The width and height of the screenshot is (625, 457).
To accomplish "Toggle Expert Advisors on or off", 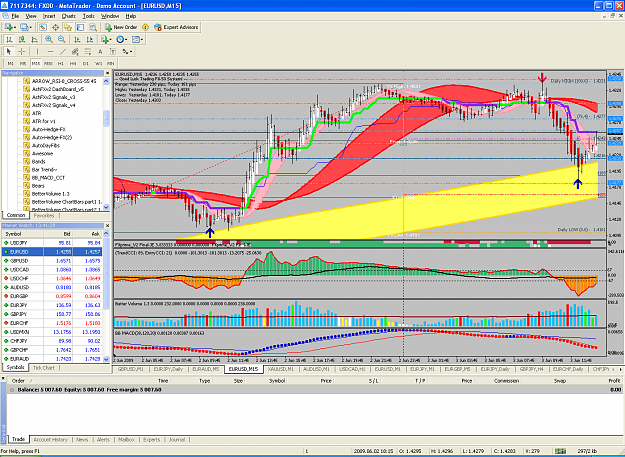I will pos(176,27).
